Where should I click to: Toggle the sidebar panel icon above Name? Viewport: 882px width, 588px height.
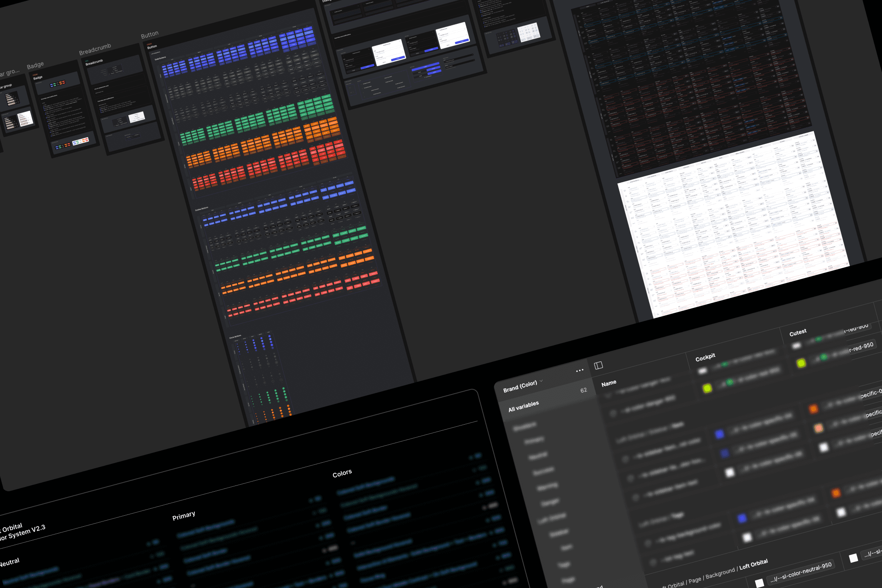point(599,365)
